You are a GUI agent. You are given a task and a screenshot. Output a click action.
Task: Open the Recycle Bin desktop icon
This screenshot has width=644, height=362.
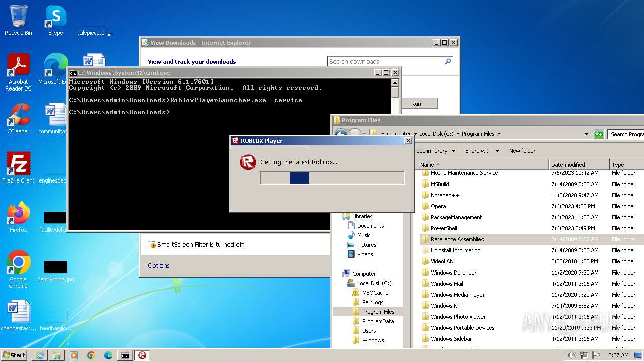pyautogui.click(x=18, y=20)
